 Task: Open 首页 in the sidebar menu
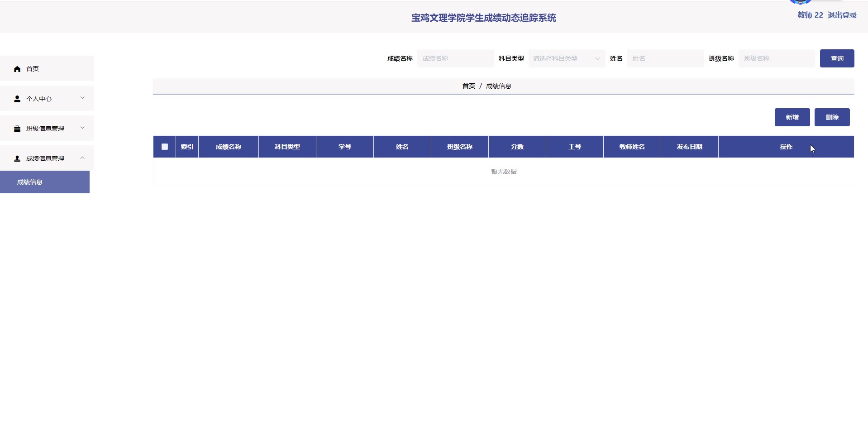click(47, 69)
